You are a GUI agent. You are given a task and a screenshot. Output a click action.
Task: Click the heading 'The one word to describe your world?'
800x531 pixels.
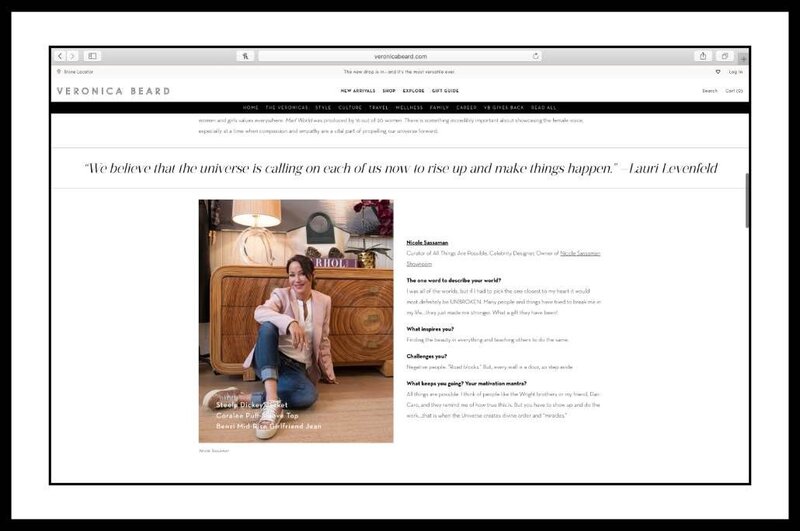coord(454,281)
